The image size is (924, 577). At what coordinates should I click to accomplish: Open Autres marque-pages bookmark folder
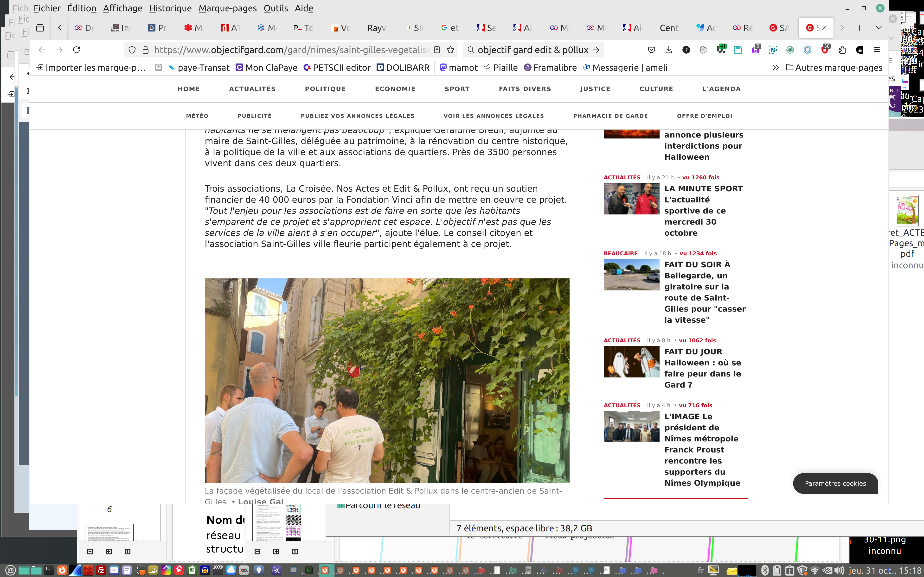(x=834, y=68)
